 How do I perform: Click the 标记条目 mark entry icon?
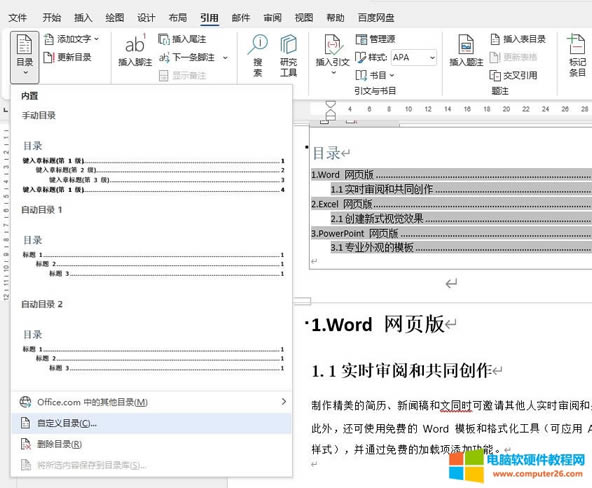point(577,55)
